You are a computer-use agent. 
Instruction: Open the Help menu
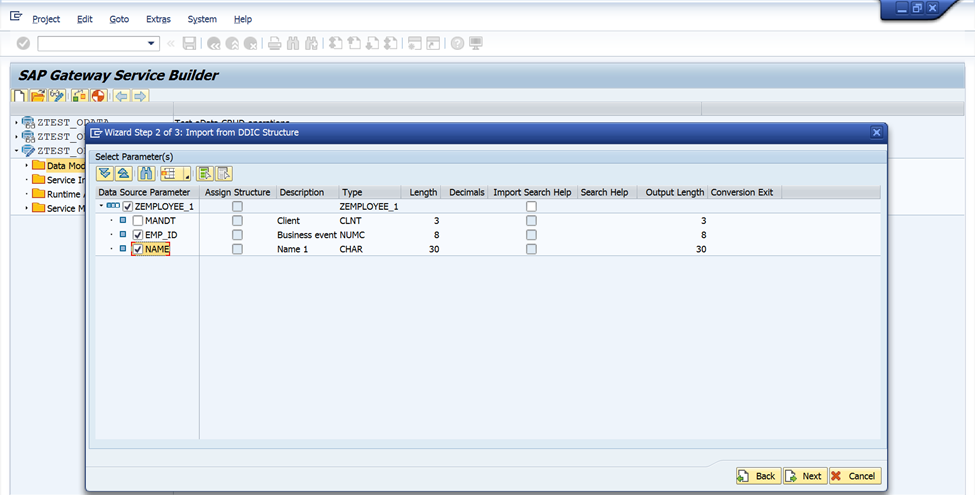(x=243, y=19)
